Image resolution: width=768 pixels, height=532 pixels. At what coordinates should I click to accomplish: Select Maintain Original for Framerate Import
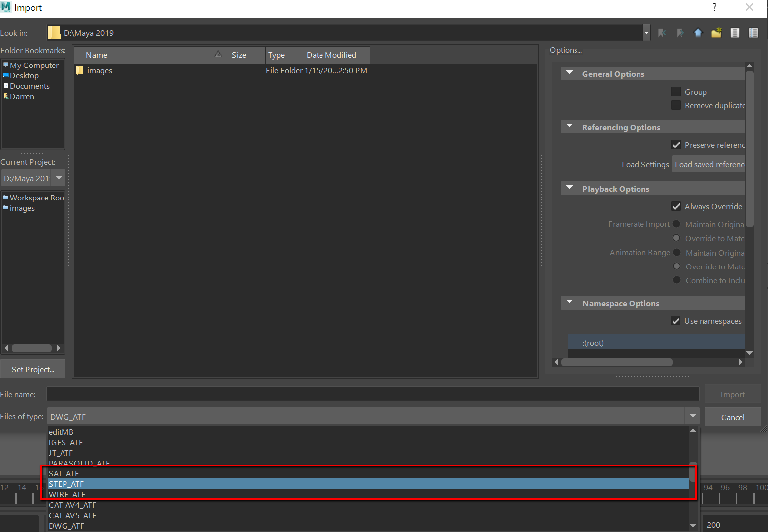coord(676,224)
